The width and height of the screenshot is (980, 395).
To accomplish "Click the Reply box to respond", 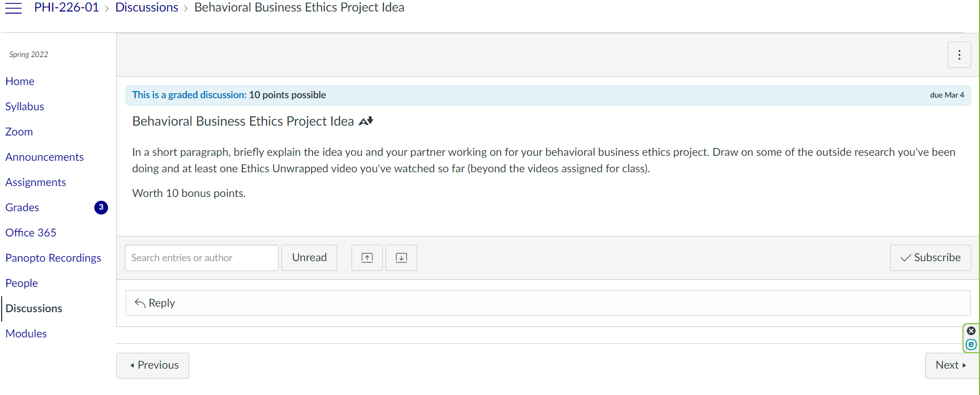I will [548, 303].
